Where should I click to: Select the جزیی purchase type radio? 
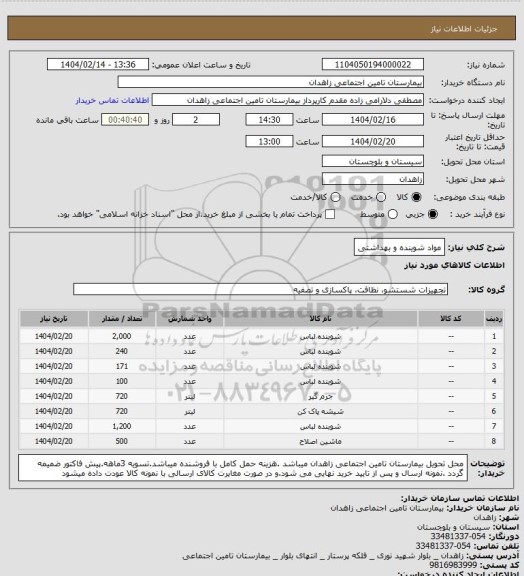click(x=433, y=214)
